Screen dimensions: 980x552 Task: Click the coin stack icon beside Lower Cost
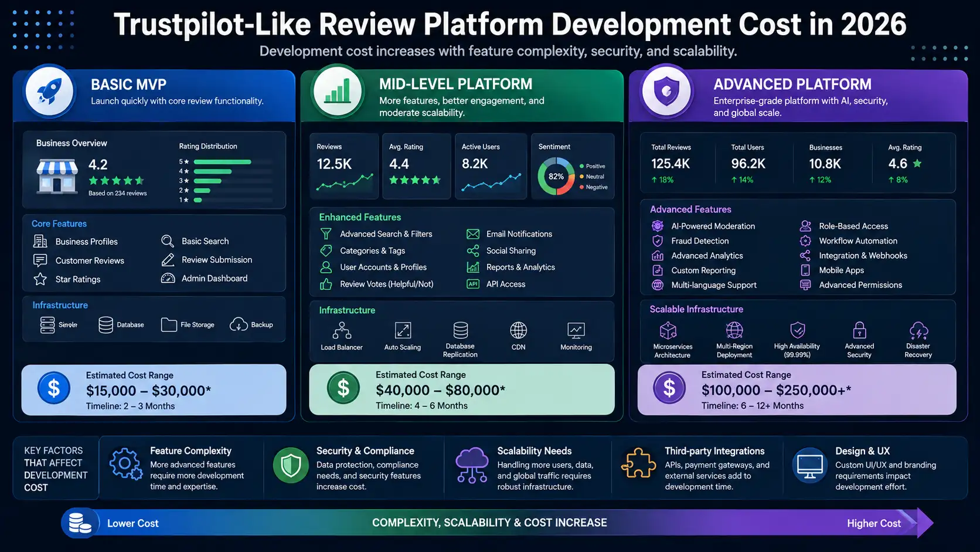80,523
